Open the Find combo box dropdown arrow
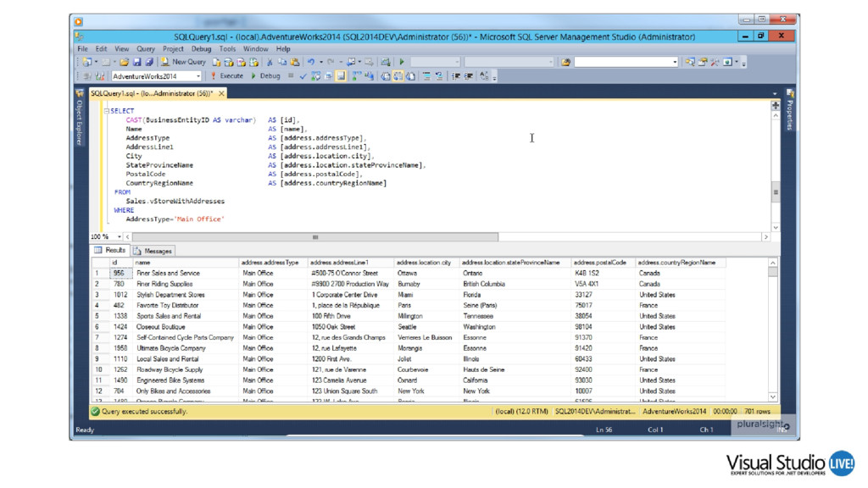This screenshot has width=868, height=488. click(674, 62)
